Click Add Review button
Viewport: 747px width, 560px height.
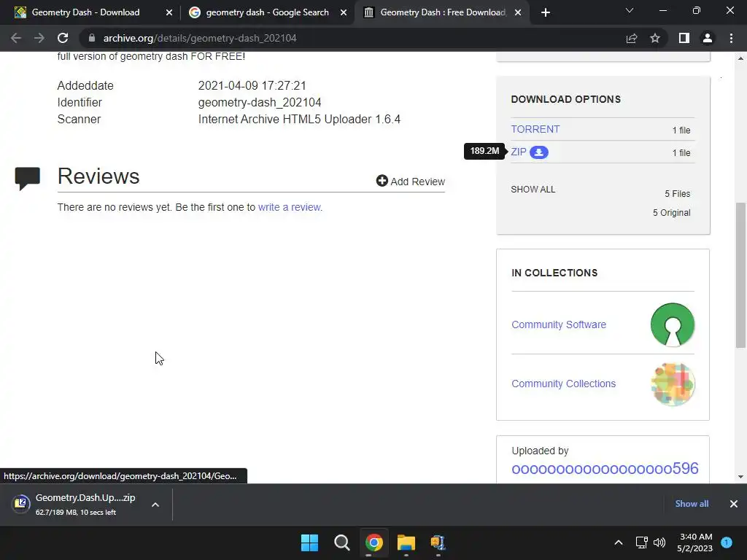pyautogui.click(x=411, y=182)
